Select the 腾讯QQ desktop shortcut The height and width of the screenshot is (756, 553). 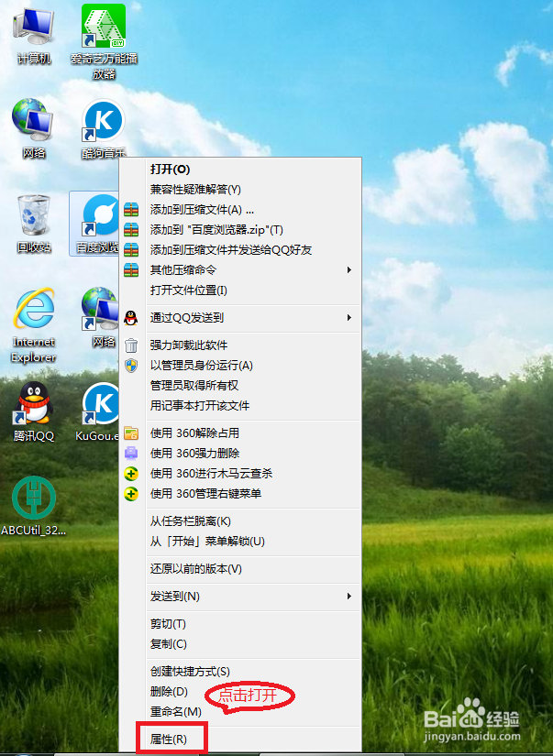click(34, 412)
